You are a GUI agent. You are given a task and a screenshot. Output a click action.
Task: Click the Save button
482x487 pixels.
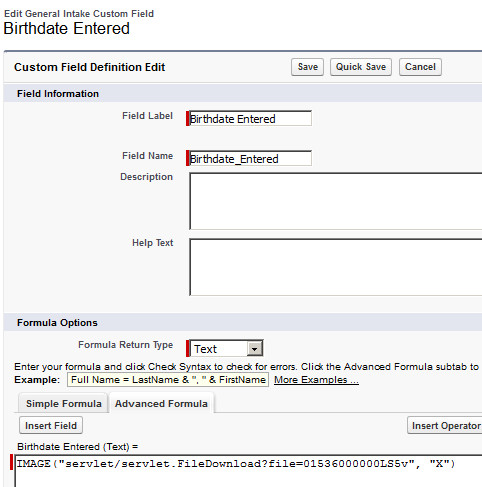307,67
